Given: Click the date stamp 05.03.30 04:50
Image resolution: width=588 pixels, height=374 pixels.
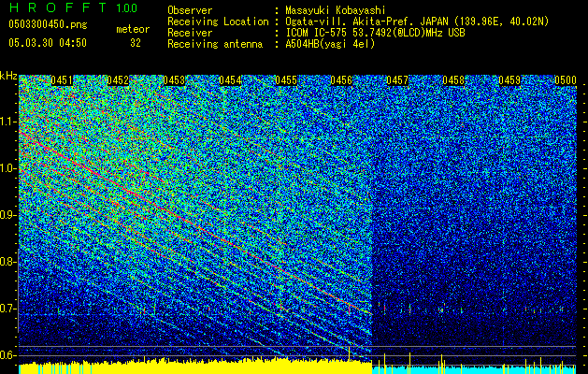Looking at the screenshot, I should point(48,43).
